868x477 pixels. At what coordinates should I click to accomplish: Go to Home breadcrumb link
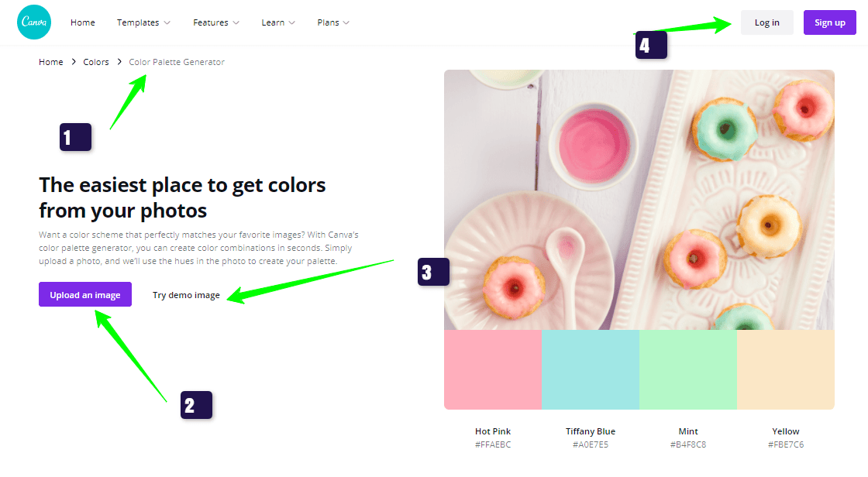[51, 62]
